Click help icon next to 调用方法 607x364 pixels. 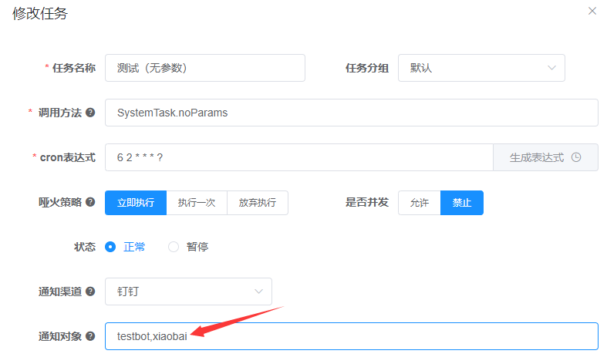click(90, 113)
